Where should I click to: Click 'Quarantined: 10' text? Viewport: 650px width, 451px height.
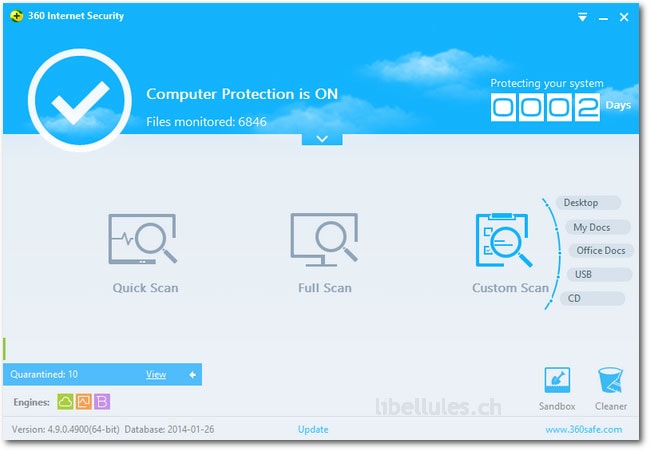click(x=44, y=374)
